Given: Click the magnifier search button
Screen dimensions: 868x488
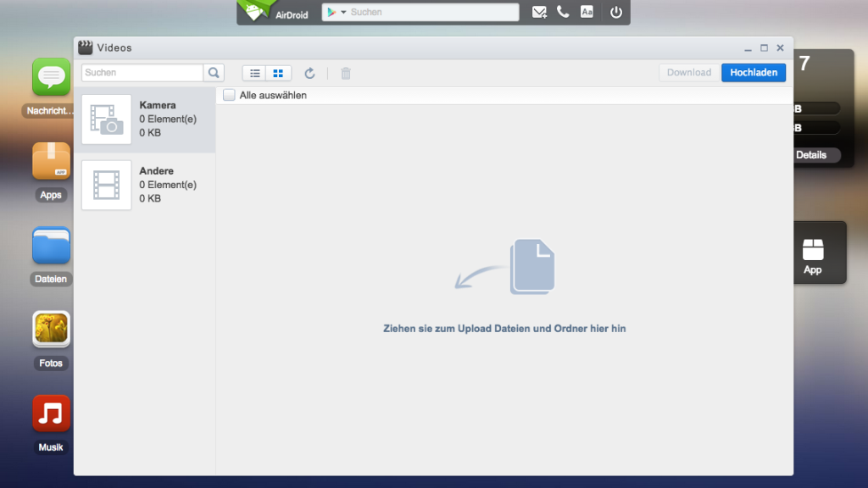Looking at the screenshot, I should (x=214, y=73).
